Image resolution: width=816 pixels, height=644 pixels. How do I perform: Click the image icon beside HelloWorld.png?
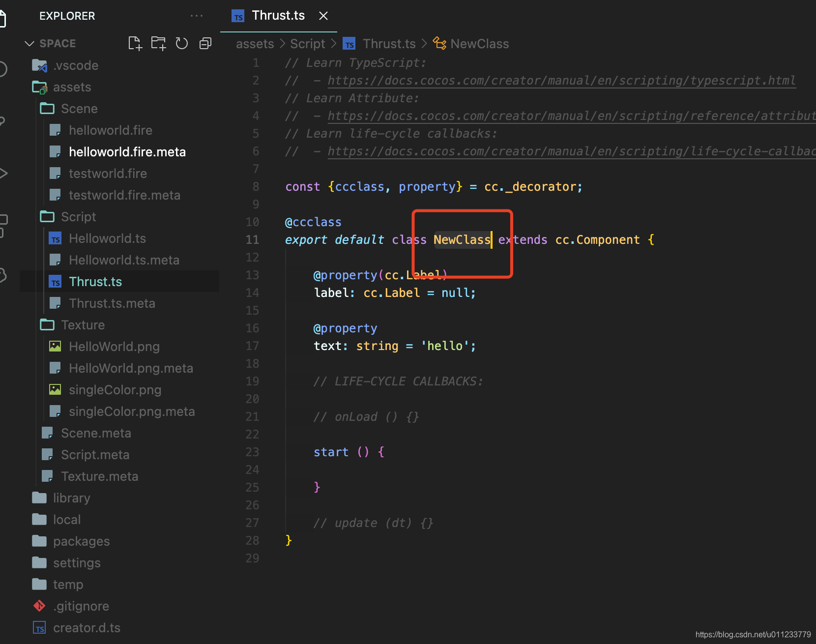pos(56,347)
